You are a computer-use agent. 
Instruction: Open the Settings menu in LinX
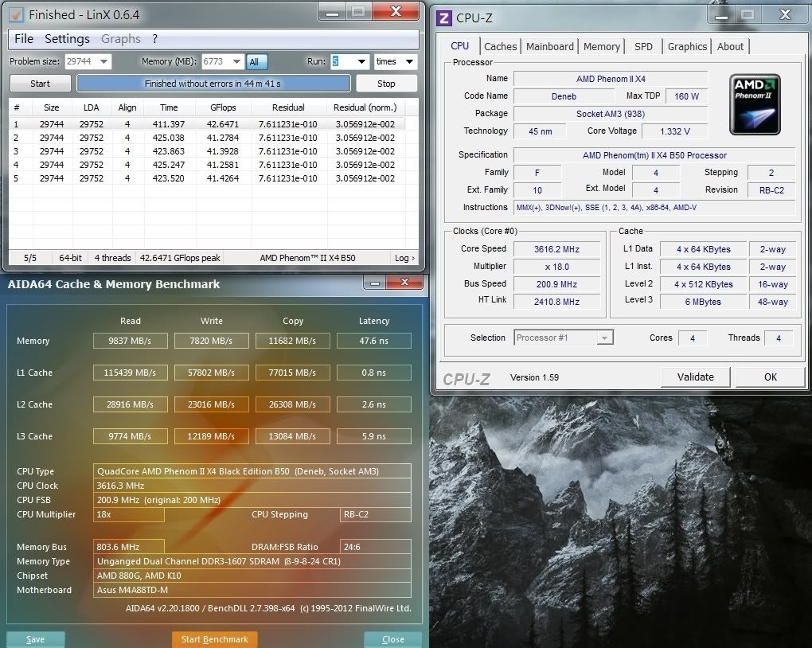(67, 39)
